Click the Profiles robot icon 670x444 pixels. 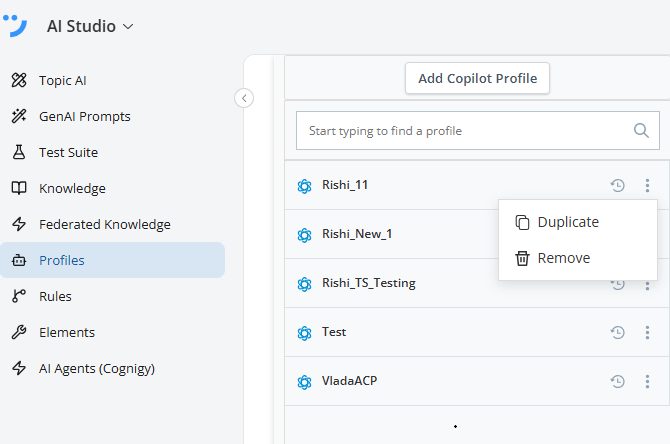pos(19,260)
